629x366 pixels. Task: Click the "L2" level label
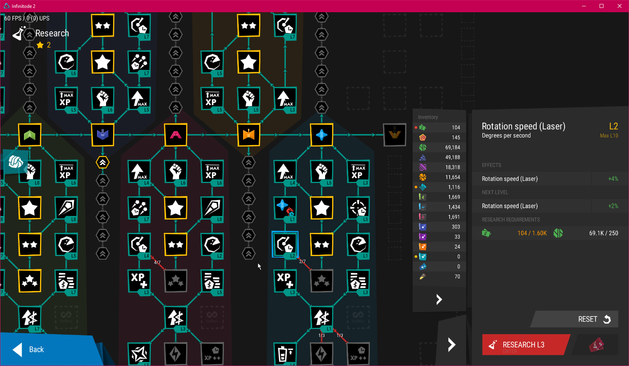coord(613,126)
